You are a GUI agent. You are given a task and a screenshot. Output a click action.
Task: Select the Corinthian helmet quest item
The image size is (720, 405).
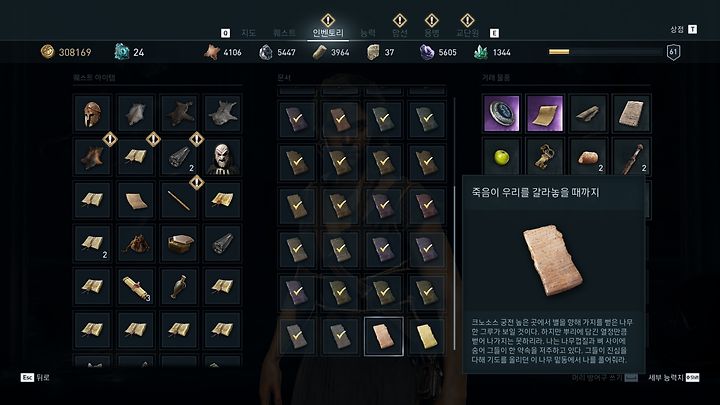tap(92, 114)
